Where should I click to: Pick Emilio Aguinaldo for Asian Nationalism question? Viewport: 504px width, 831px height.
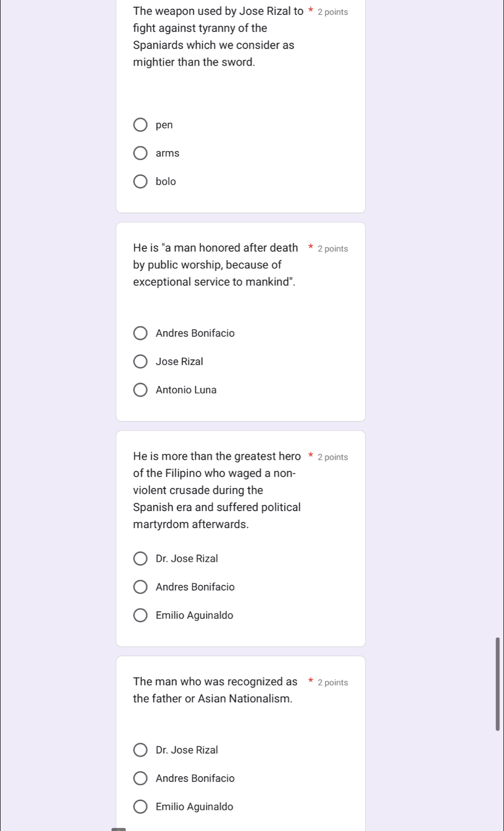pos(140,807)
